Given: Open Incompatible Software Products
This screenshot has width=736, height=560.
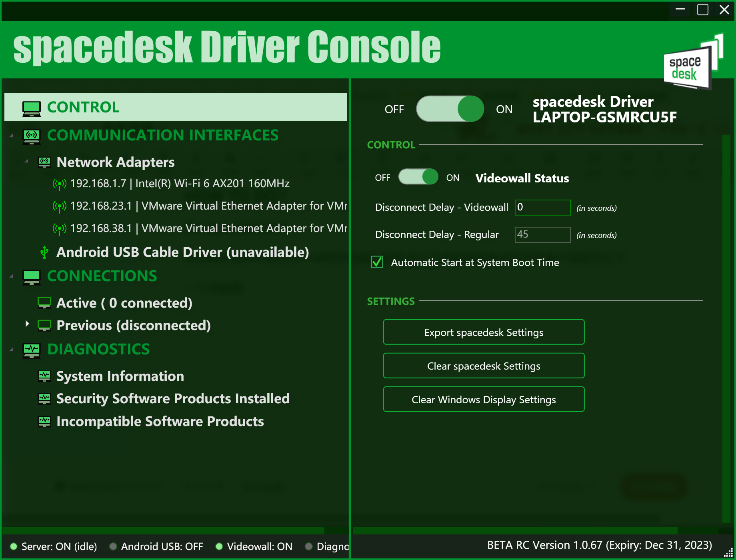Looking at the screenshot, I should pyautogui.click(x=160, y=421).
